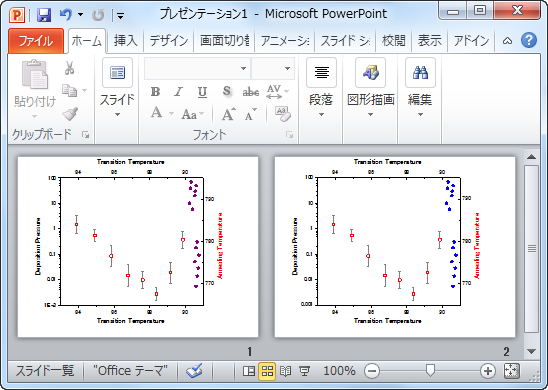The image size is (548, 390).
Task: Open the ファイル tab
Action: (36, 41)
